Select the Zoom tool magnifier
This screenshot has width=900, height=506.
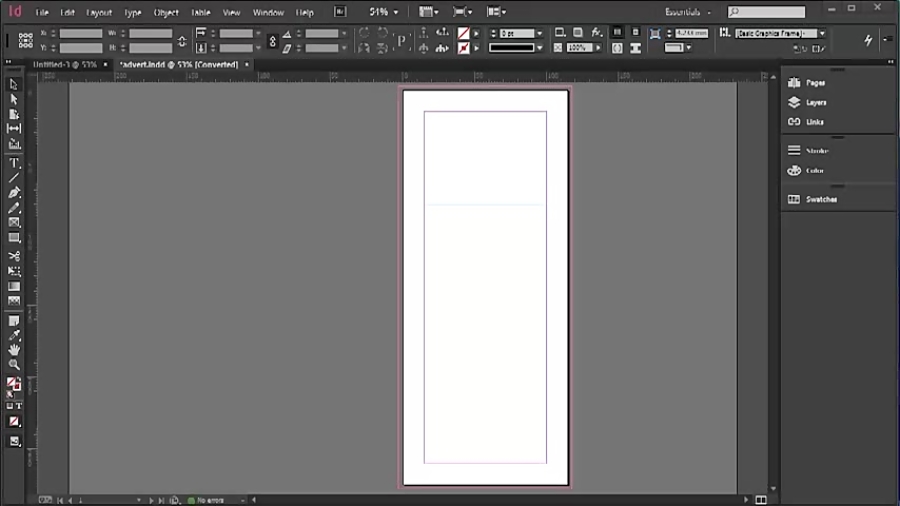click(x=14, y=364)
